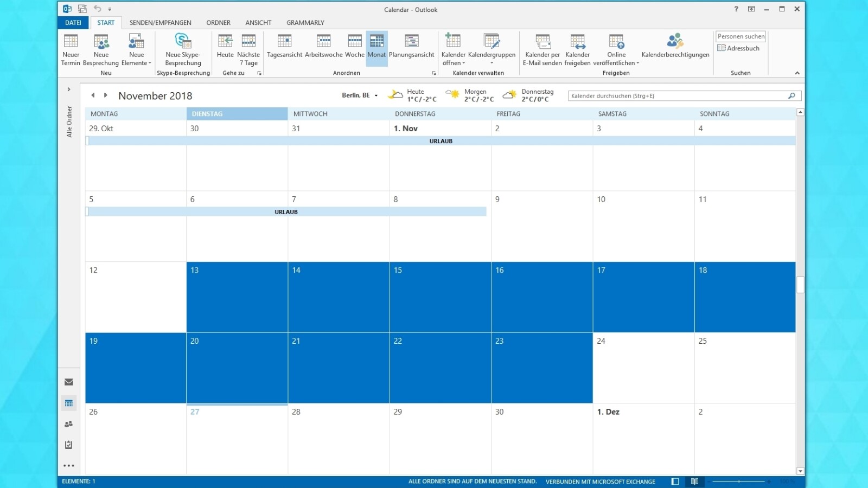868x488 pixels.
Task: Click Kalender per E-Mail senden
Action: point(542,49)
